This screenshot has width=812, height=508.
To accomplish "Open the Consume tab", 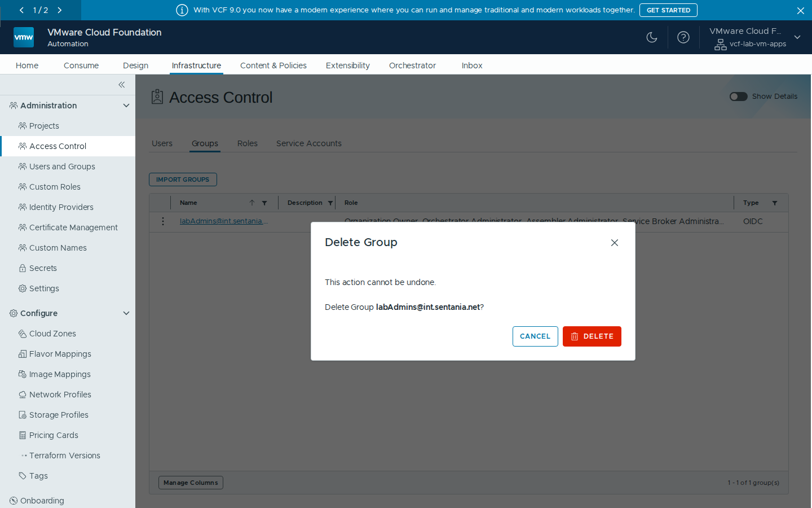I will click(81, 65).
